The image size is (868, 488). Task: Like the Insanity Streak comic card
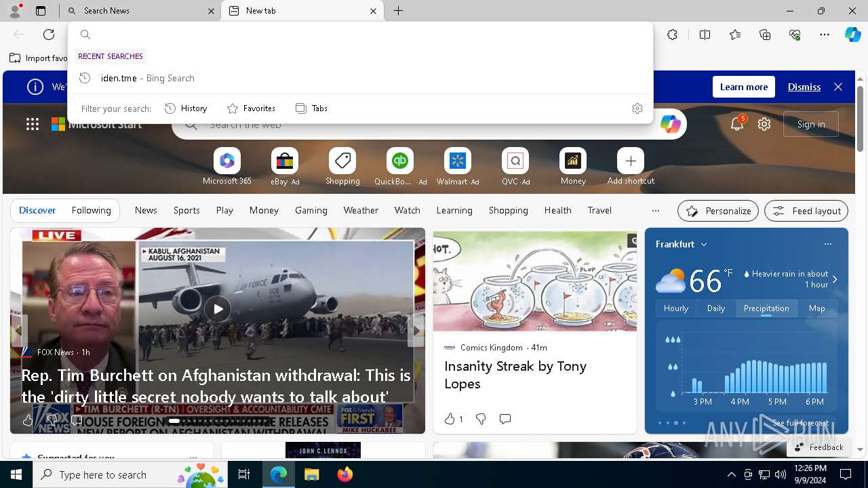tap(453, 419)
